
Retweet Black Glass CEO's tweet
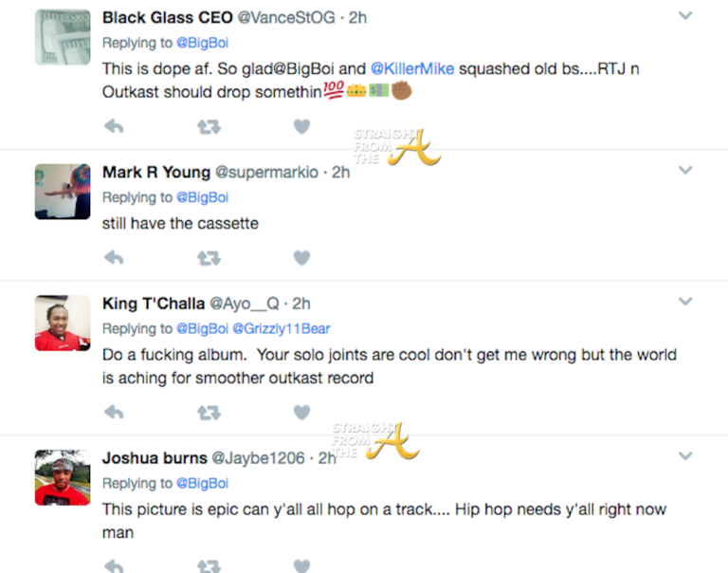pos(208,126)
